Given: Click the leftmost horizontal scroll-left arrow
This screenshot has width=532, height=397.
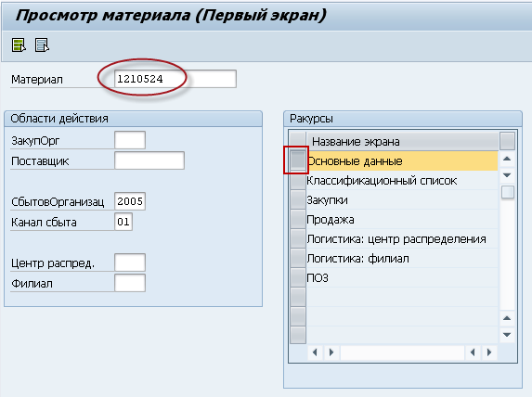Looking at the screenshot, I should [x=315, y=352].
